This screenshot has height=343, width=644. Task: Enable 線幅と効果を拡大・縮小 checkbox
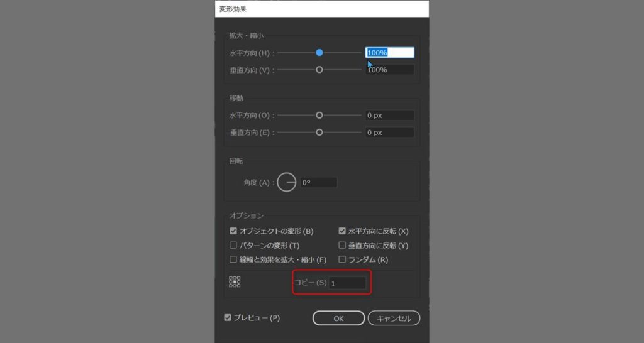coord(234,259)
